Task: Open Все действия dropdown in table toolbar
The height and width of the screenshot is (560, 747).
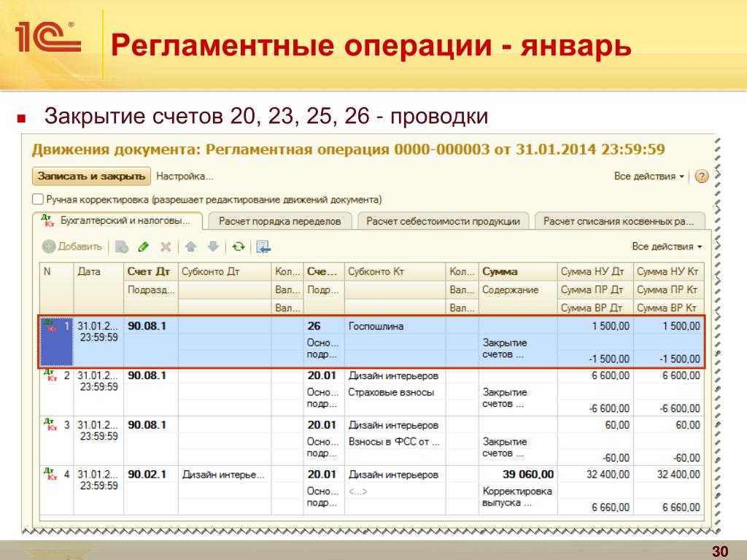Action: click(667, 246)
